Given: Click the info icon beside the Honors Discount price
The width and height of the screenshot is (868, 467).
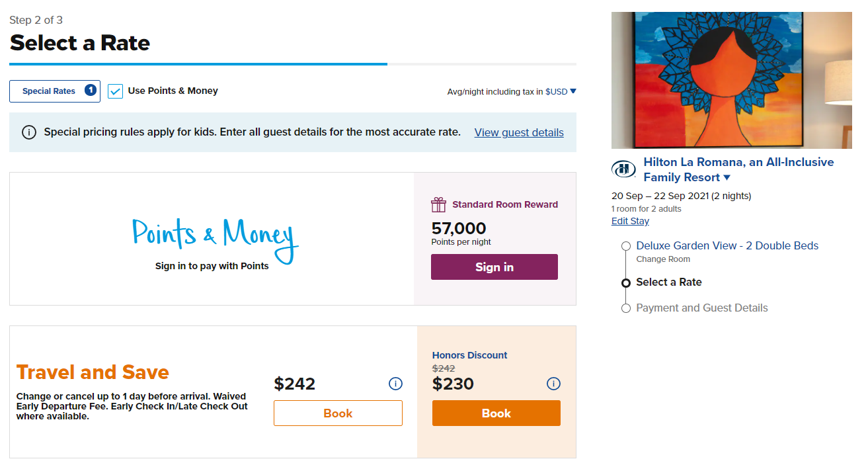Looking at the screenshot, I should (x=553, y=384).
